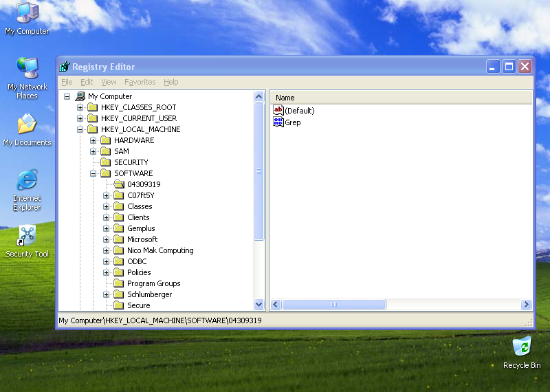The width and height of the screenshot is (550, 392).
Task: Click tree pane scroll down arrow
Action: tap(259, 304)
